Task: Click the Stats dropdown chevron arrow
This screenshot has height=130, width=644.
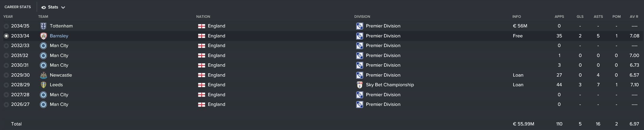Action: coord(63,7)
